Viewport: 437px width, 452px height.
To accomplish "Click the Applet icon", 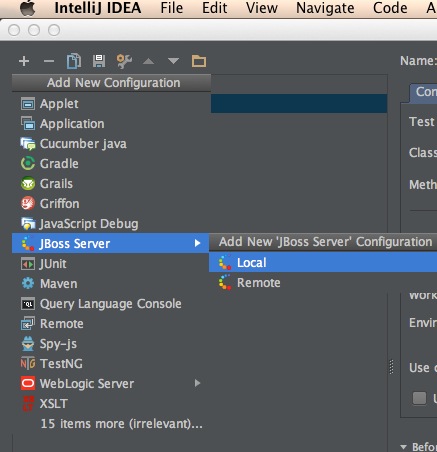I will point(28,104).
